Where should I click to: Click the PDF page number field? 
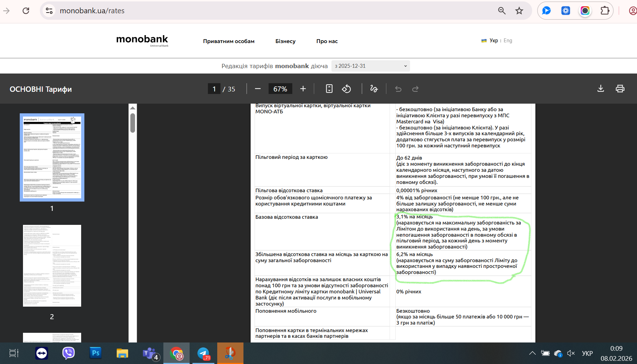point(214,89)
